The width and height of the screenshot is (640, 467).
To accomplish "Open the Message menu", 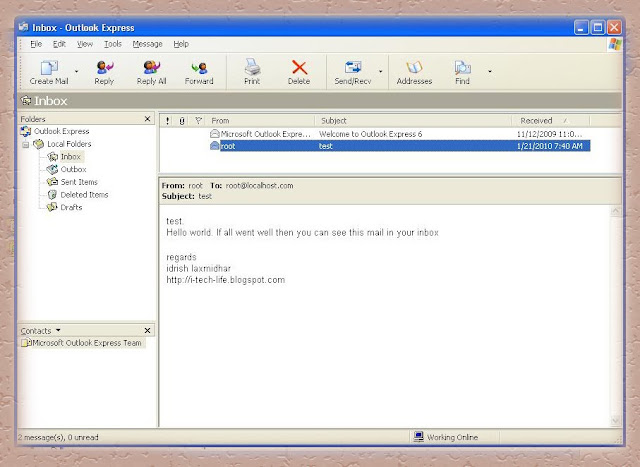I will click(147, 44).
